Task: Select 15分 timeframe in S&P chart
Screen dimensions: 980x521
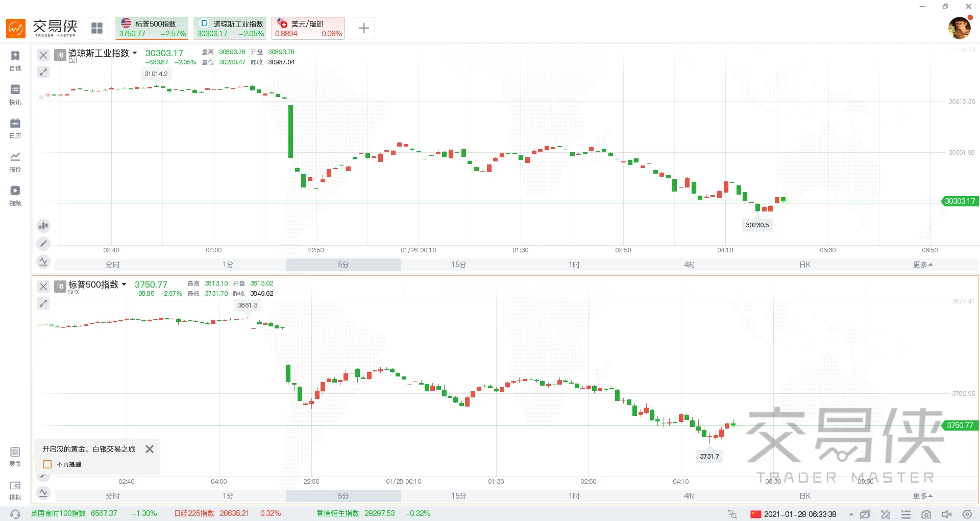Action: tap(459, 496)
